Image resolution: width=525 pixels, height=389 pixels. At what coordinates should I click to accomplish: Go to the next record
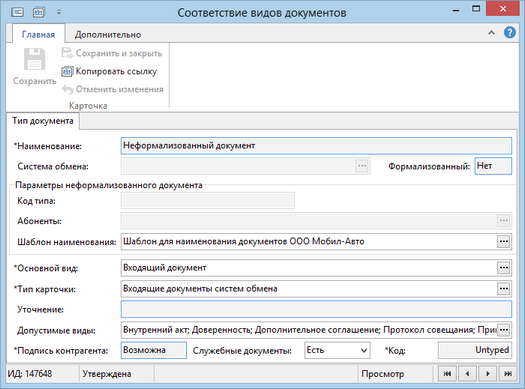click(x=488, y=374)
